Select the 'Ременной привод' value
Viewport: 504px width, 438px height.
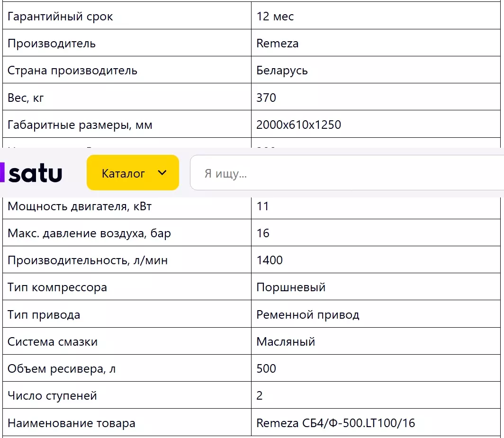pos(307,314)
